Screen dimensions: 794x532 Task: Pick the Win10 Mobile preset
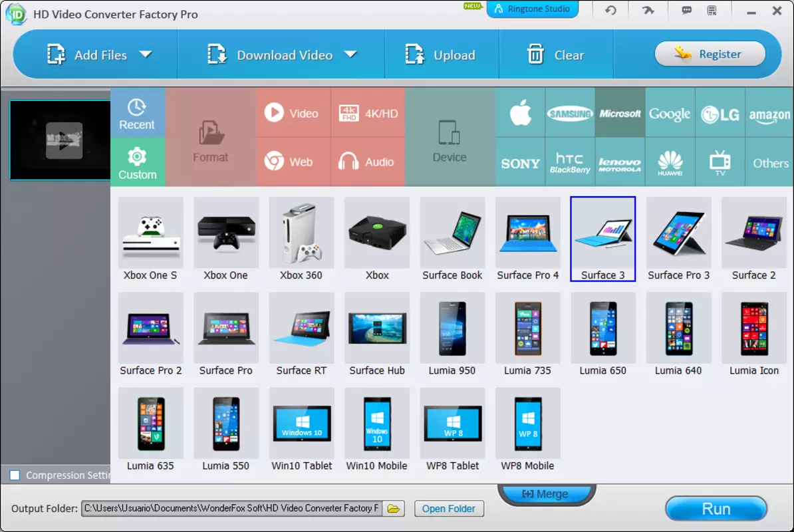377,430
